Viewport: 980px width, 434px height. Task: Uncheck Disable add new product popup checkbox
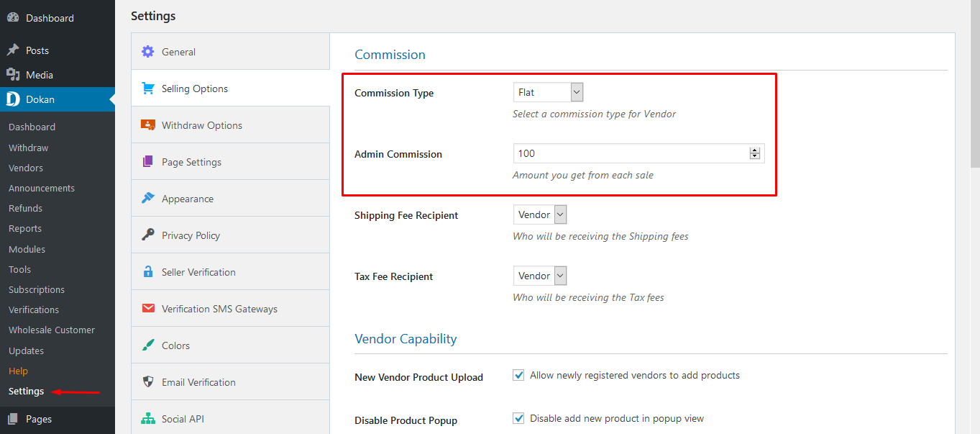518,419
